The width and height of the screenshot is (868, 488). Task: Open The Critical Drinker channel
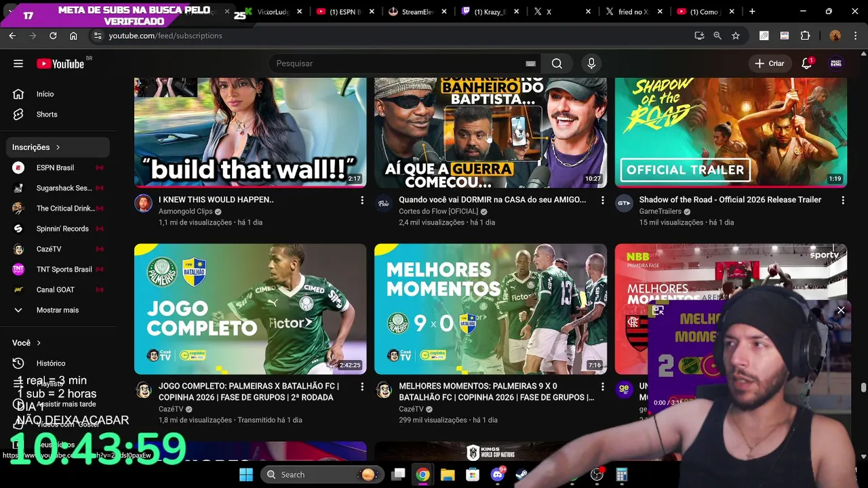tap(58, 208)
